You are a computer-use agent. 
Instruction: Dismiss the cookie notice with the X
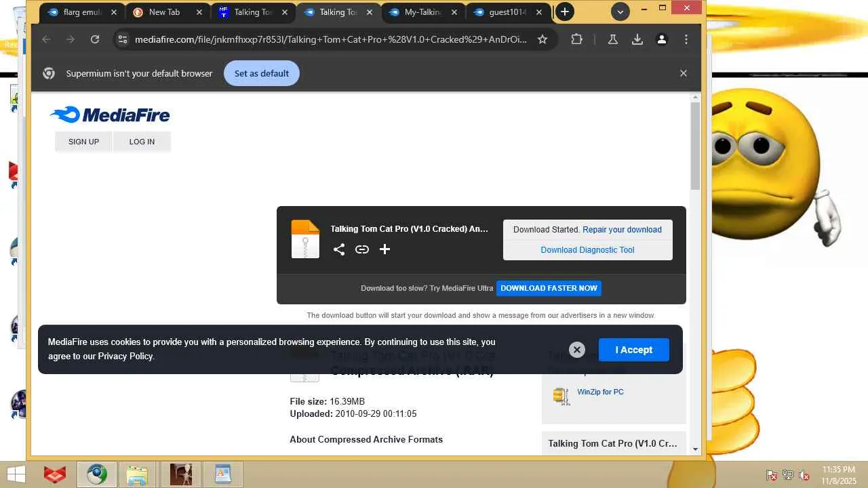click(577, 350)
